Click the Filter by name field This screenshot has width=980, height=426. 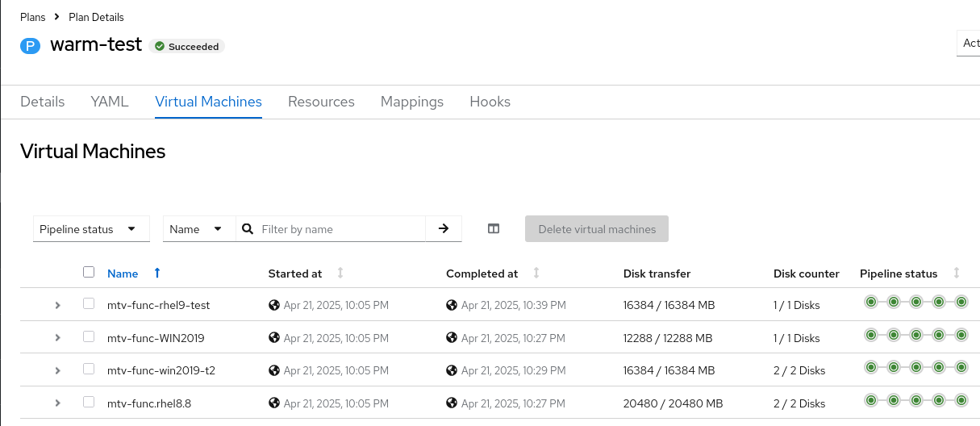point(339,229)
